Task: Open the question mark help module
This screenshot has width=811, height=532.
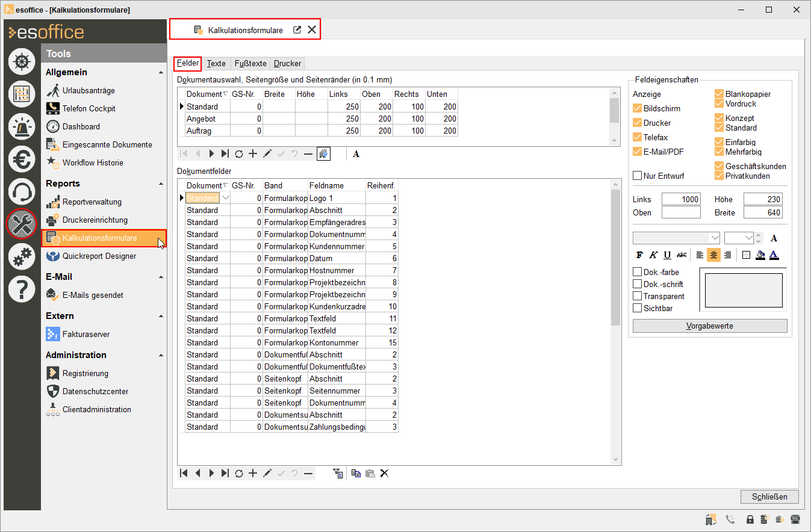Action: 21,289
